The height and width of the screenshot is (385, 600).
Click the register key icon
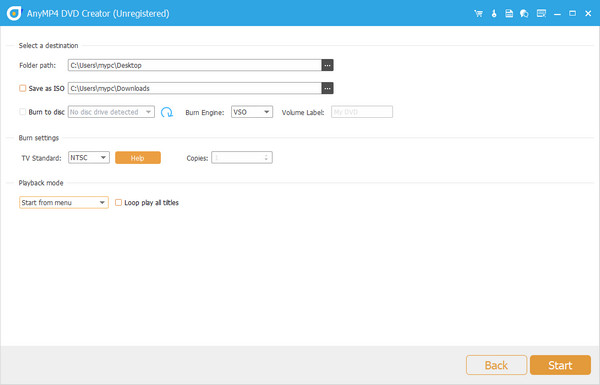point(494,14)
